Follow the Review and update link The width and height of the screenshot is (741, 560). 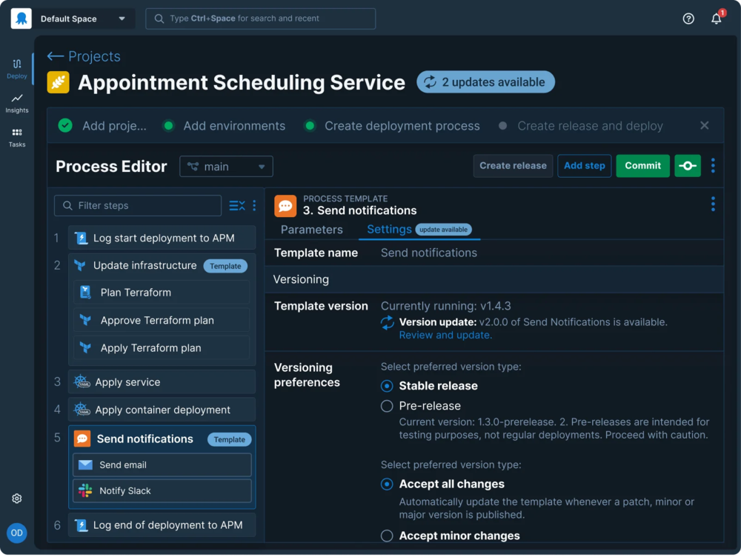445,335
